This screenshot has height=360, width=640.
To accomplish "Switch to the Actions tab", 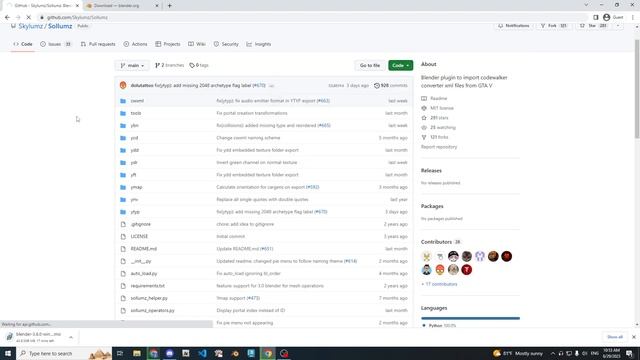I will point(135,44).
